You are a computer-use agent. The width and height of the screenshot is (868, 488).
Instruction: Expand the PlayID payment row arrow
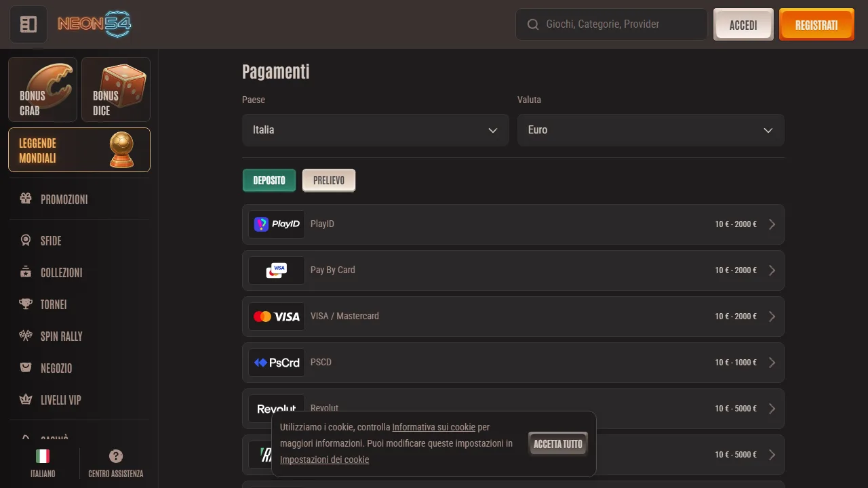point(772,224)
